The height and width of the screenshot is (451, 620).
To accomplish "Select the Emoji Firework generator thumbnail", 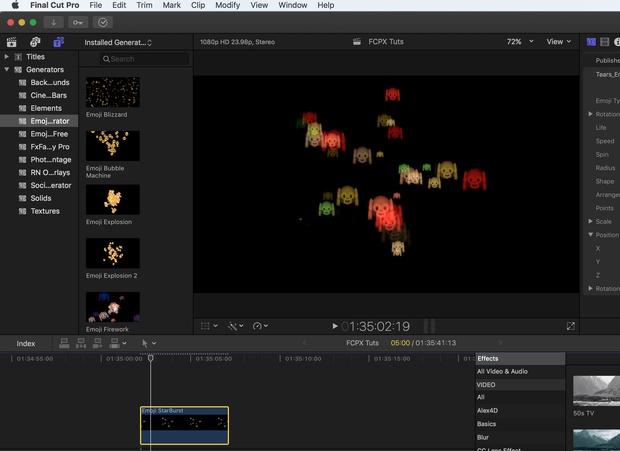I will pos(113,307).
